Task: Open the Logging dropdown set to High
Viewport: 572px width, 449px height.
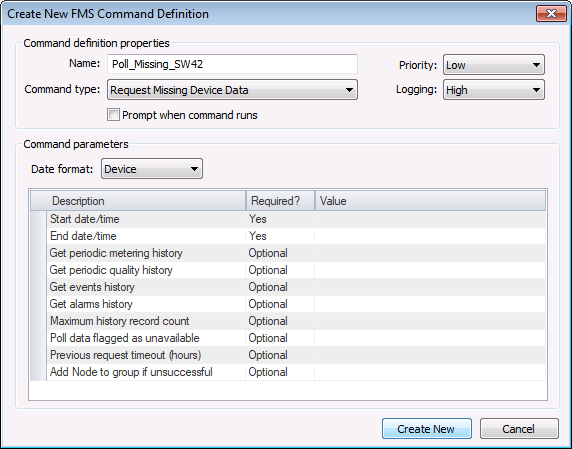Action: coord(494,90)
